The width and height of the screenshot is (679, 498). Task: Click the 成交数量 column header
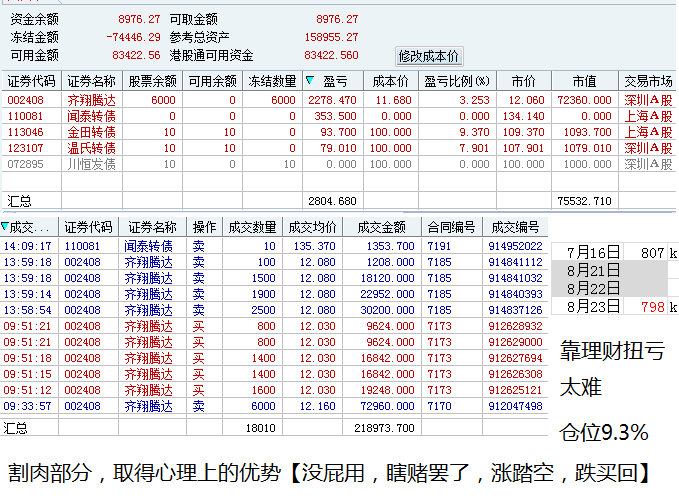252,227
